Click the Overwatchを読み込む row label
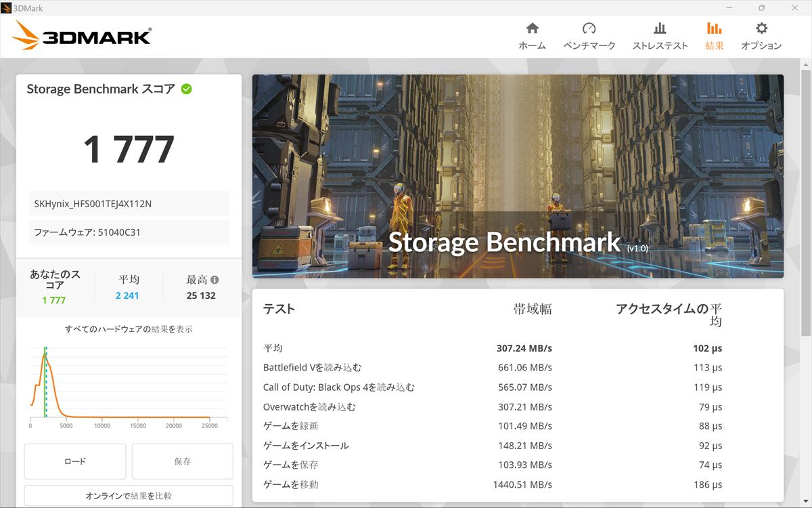Screen dimensions: 812x508 point(309,407)
